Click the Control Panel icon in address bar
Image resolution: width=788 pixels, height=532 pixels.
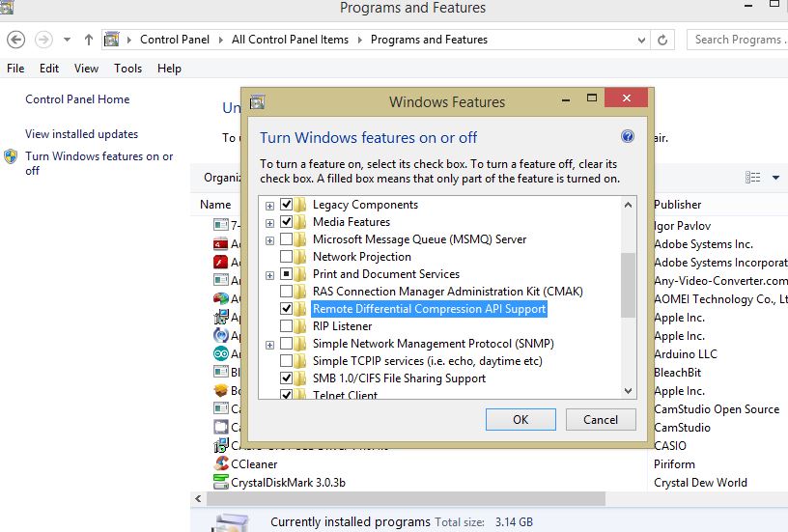coord(112,40)
